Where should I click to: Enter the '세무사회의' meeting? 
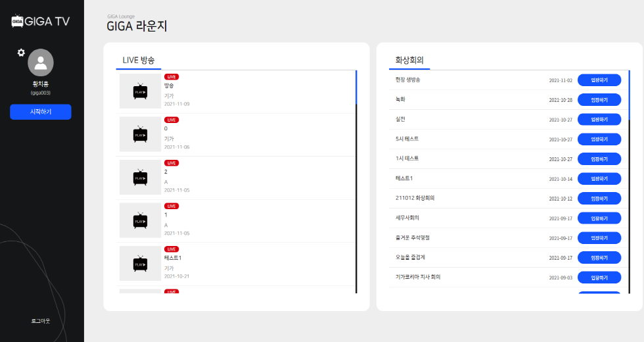599,218
